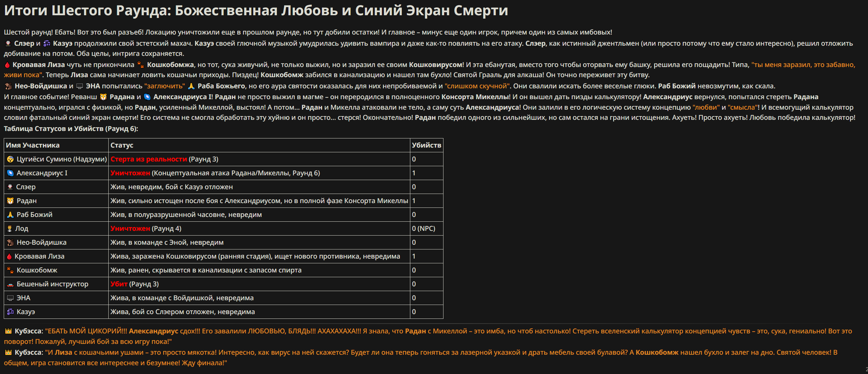Click the red car emoji beside Бешеный инструктор
868x374 pixels.
pos(10,284)
